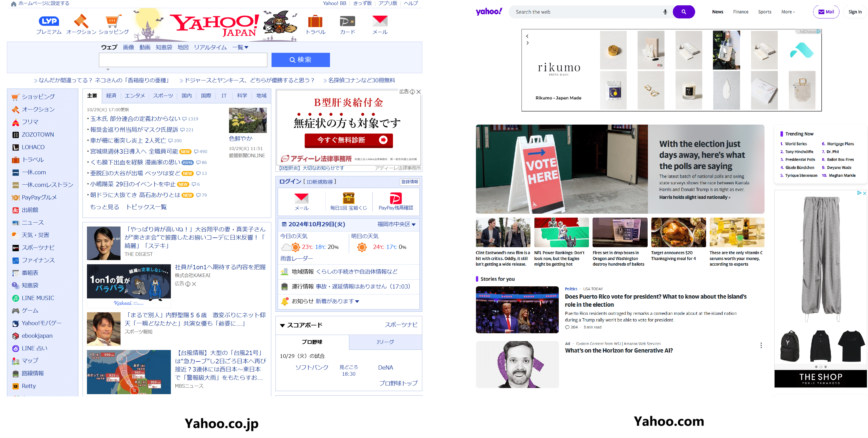
Task: Switch to the 経済 news tab
Action: 111,96
